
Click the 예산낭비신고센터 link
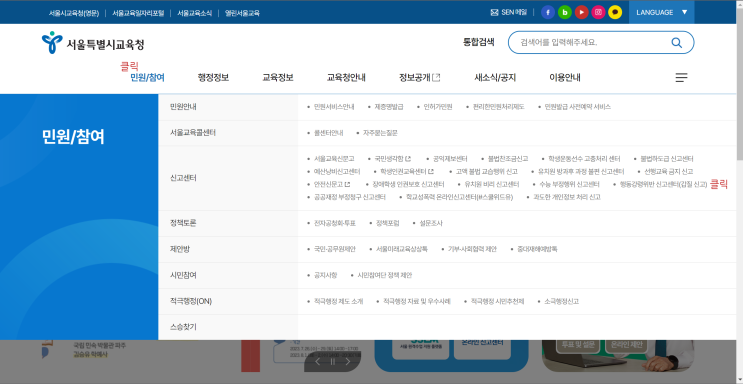pyautogui.click(x=337, y=172)
